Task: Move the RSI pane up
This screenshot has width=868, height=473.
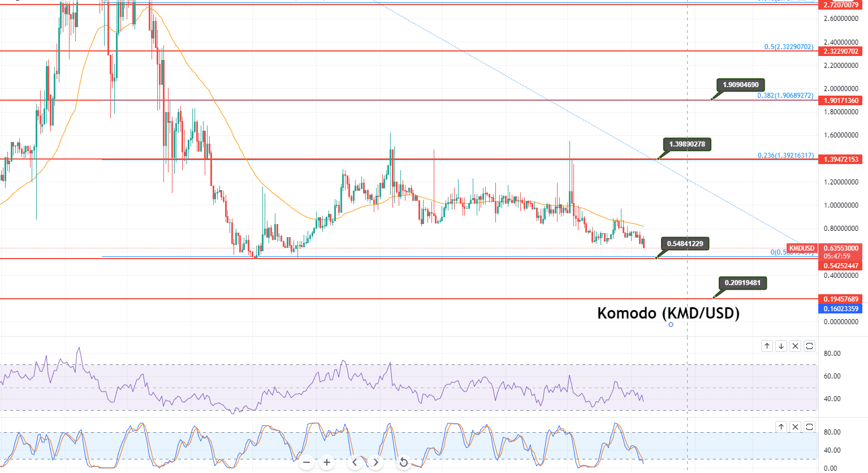Action: click(x=767, y=346)
